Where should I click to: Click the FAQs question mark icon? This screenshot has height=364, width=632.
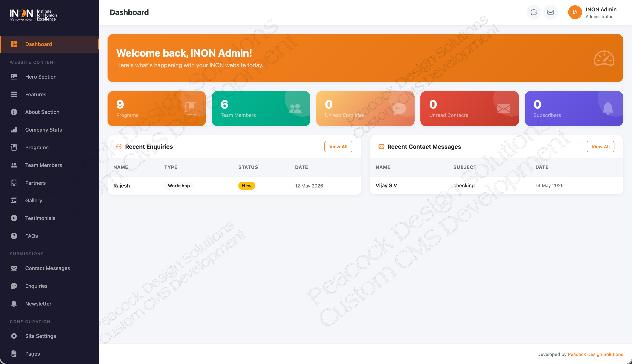point(14,236)
